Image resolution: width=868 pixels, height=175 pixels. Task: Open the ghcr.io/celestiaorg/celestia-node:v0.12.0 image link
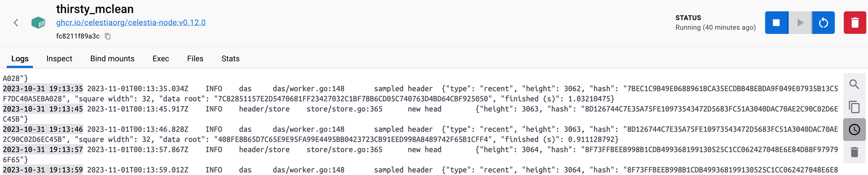pyautogui.click(x=131, y=22)
